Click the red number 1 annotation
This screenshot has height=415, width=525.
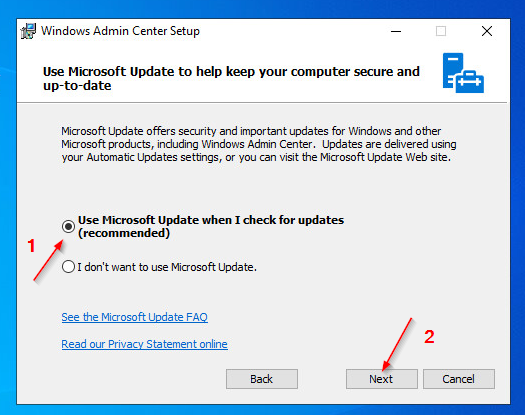pyautogui.click(x=31, y=246)
